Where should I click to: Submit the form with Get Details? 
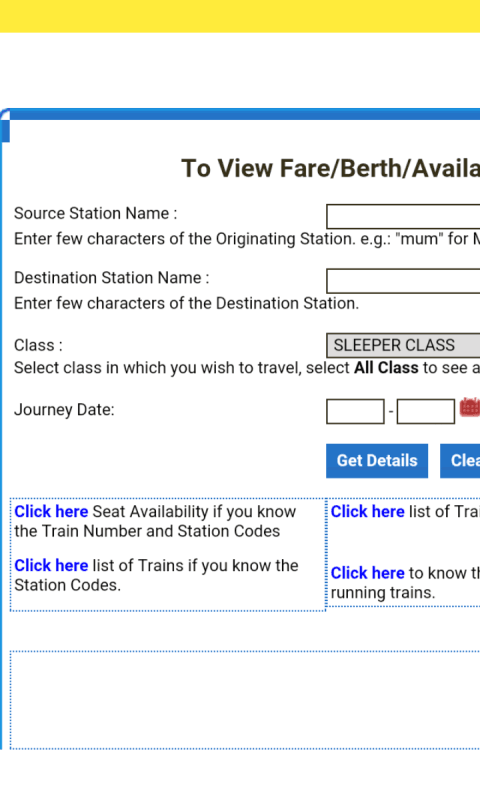pos(377,461)
